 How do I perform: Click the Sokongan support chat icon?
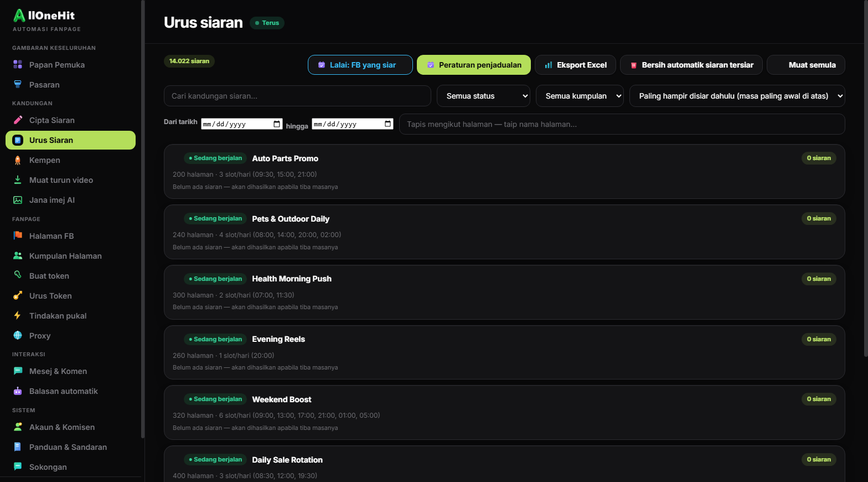point(18,467)
